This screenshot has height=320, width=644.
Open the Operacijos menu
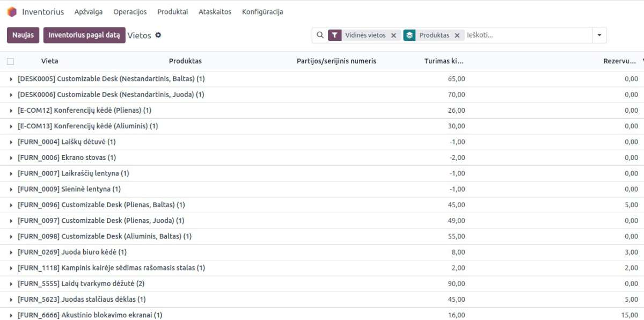click(x=130, y=12)
